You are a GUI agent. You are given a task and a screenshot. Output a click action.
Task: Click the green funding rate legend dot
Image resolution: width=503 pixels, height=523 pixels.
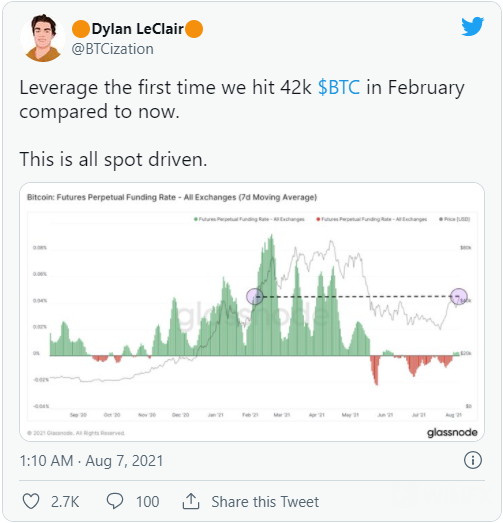[x=196, y=219]
